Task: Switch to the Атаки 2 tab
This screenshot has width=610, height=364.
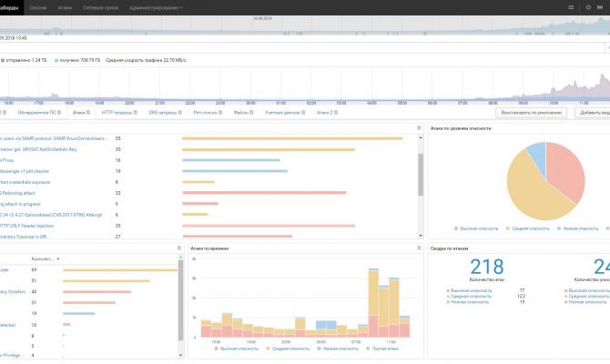Action: click(324, 113)
